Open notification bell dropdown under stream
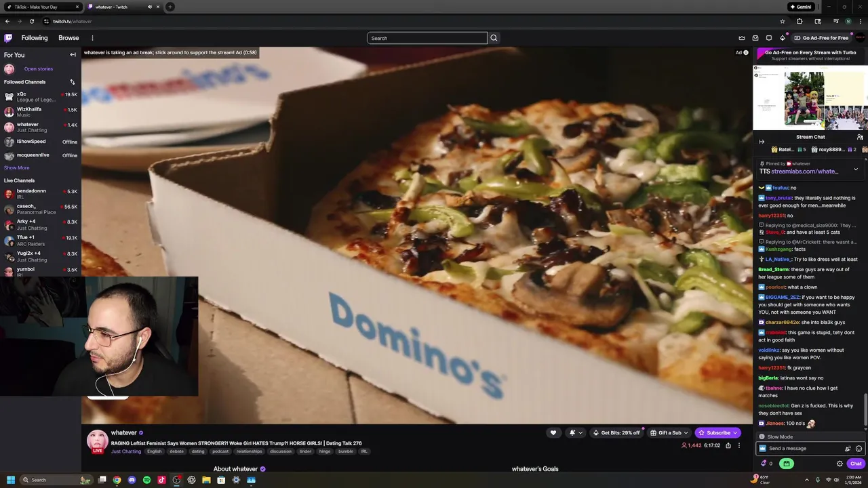 point(576,432)
